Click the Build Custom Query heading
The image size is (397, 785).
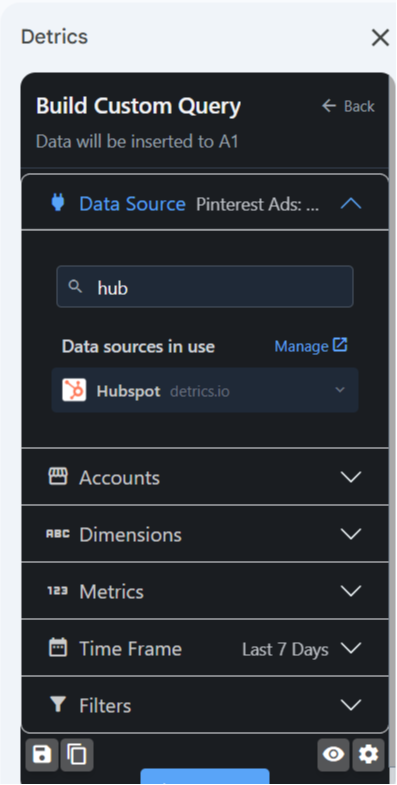(x=138, y=106)
